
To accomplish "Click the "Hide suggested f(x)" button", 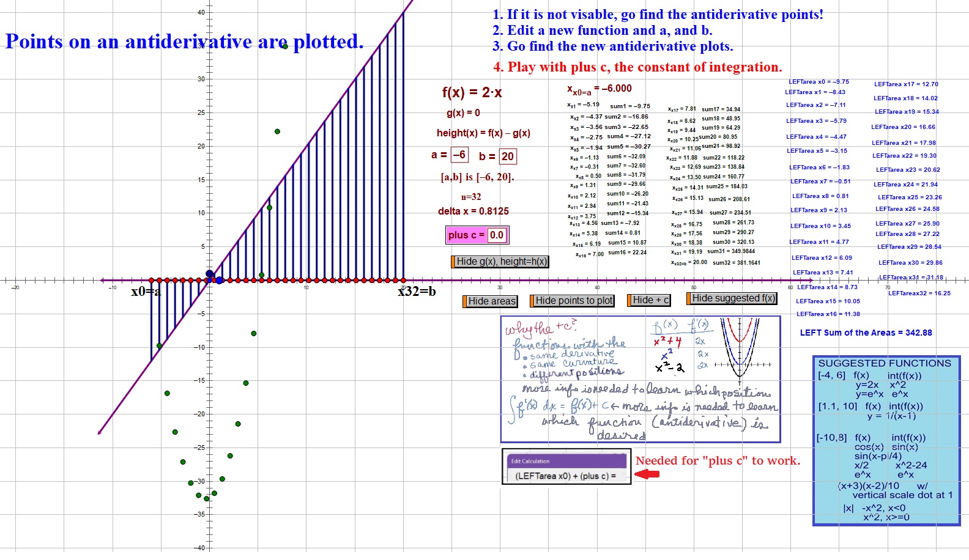I will coord(732,298).
